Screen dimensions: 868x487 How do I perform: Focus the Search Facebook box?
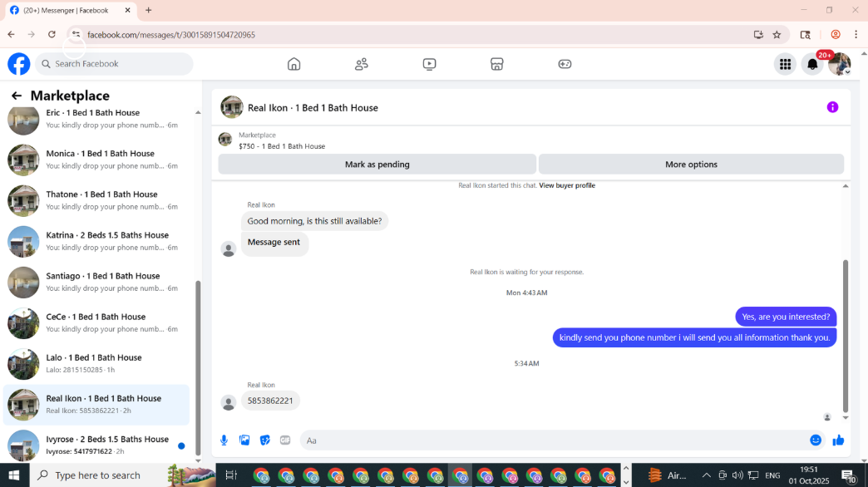click(x=115, y=64)
